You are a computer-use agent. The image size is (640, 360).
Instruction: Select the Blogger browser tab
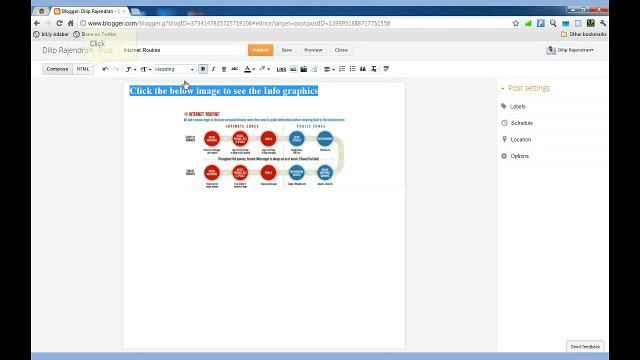pos(90,11)
